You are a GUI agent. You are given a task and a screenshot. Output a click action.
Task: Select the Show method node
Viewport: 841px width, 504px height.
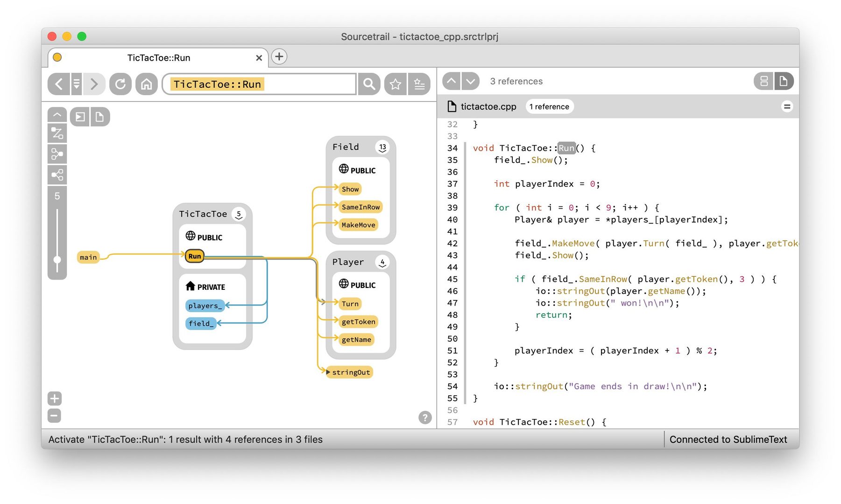pyautogui.click(x=350, y=189)
